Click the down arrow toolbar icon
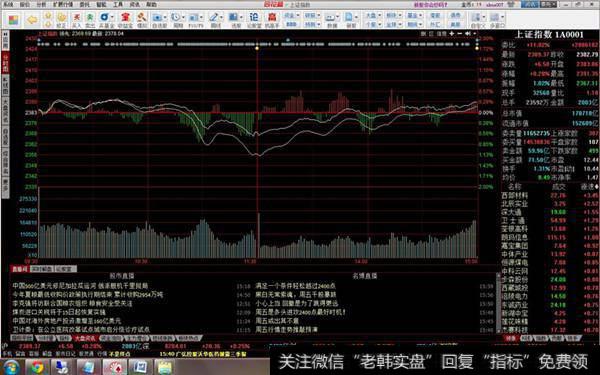This screenshot has height=375, width=600. coord(48,24)
